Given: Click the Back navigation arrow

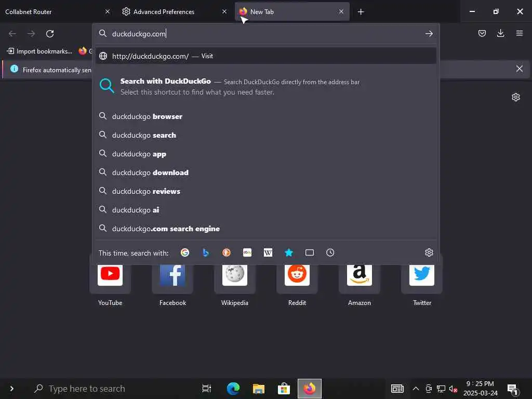Looking at the screenshot, I should point(12,34).
